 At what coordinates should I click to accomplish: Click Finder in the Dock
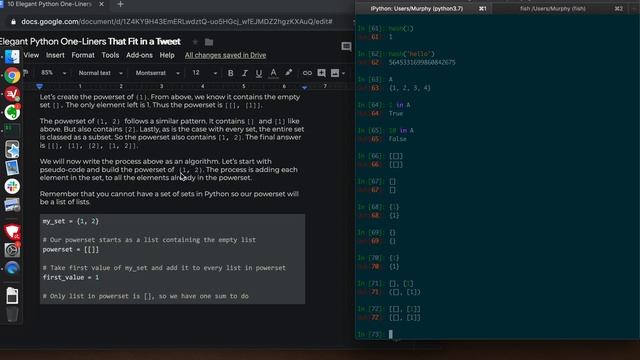pyautogui.click(x=12, y=57)
